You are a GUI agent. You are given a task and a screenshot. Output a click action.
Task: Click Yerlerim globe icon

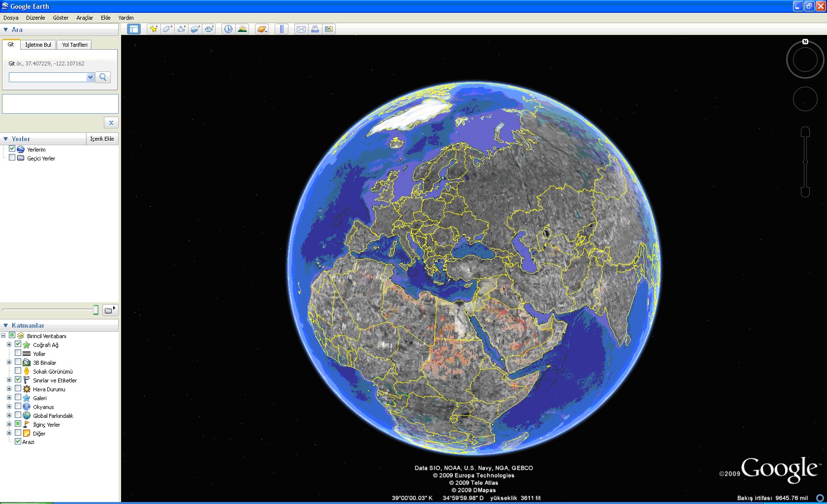(21, 149)
